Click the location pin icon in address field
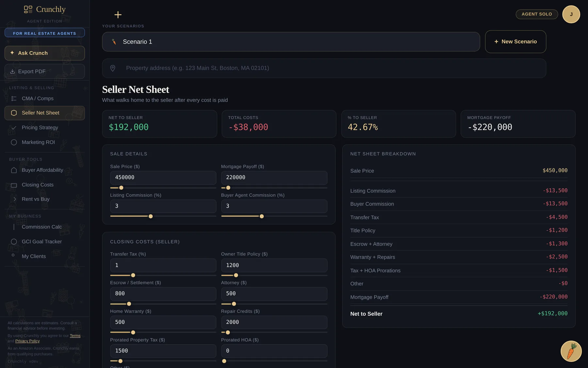Image resolution: width=588 pixels, height=368 pixels. pos(113,68)
